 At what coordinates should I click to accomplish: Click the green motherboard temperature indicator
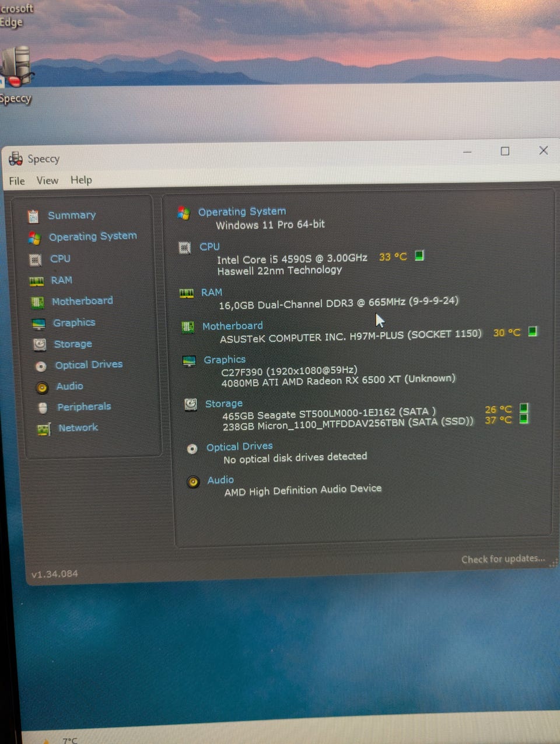[x=532, y=331]
